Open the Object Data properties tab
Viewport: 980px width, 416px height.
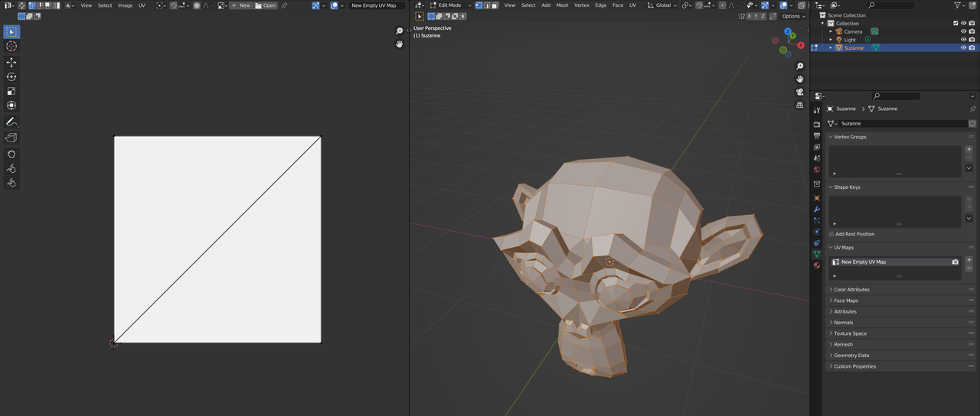(817, 254)
